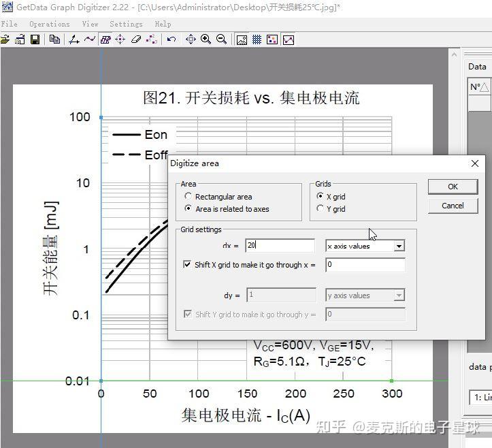Close the Digitize area dialog
This screenshot has width=492, height=448.
[475, 163]
